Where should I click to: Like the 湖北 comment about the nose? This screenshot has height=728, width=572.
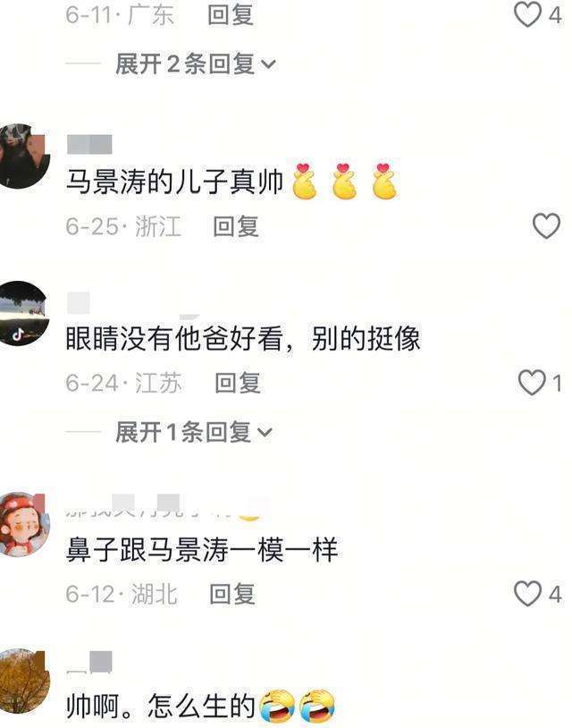(x=527, y=594)
